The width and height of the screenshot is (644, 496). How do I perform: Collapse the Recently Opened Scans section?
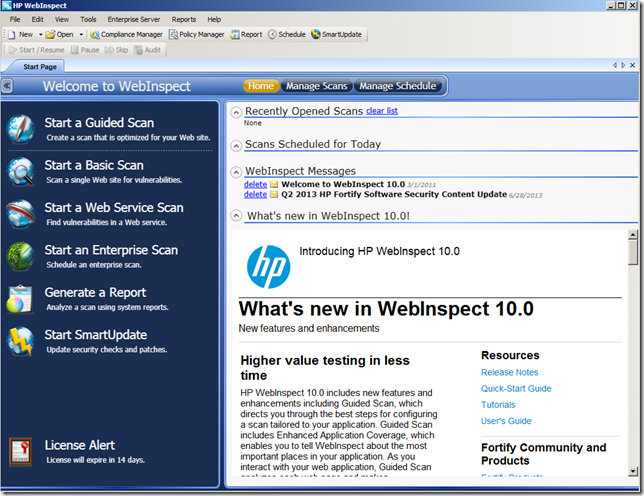click(236, 112)
